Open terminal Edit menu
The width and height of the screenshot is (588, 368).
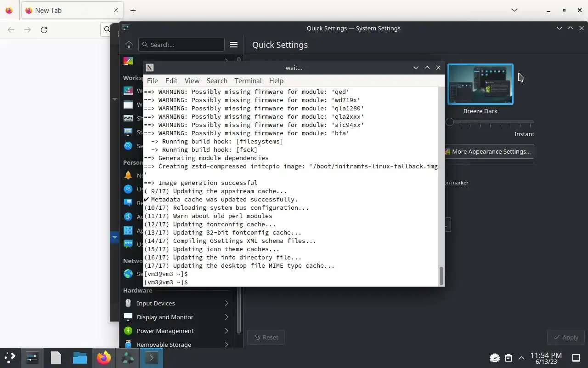pyautogui.click(x=171, y=80)
